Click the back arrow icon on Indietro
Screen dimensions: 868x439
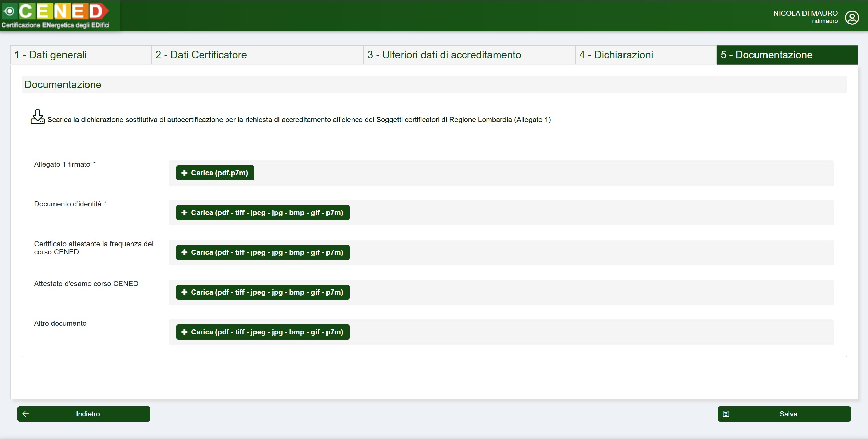[26, 414]
